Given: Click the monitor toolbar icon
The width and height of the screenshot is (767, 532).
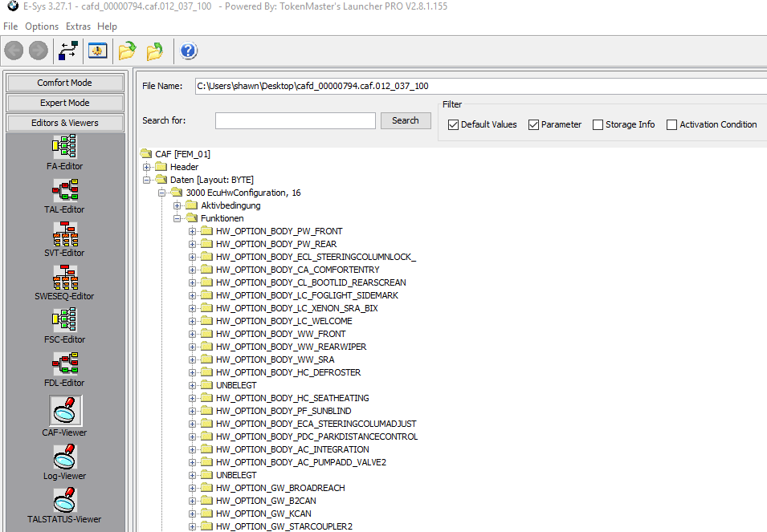Looking at the screenshot, I should (98, 51).
